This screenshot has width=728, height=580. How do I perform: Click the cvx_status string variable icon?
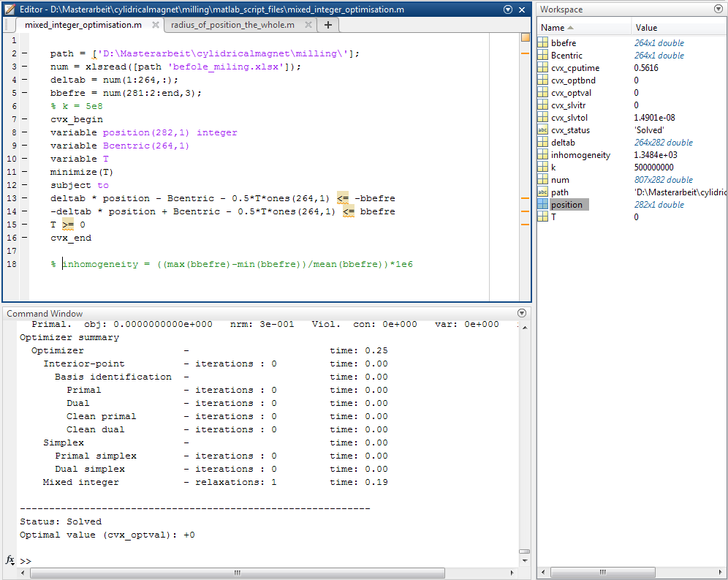pos(543,130)
